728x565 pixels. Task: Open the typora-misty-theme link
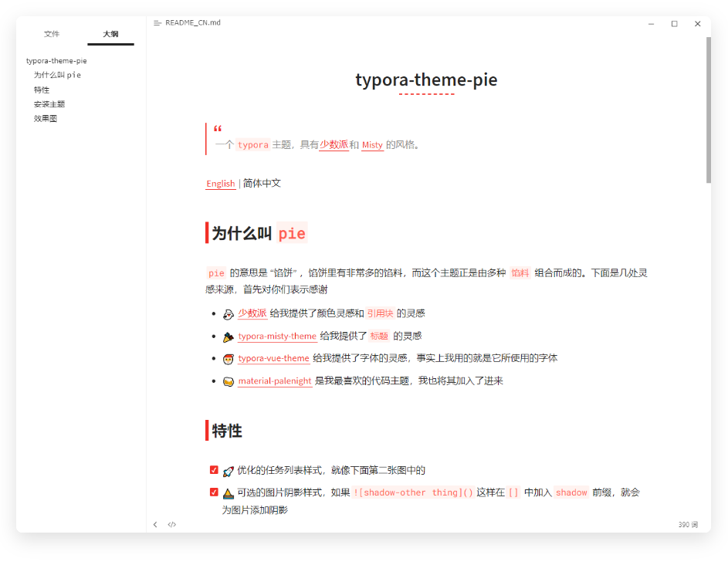click(x=277, y=336)
